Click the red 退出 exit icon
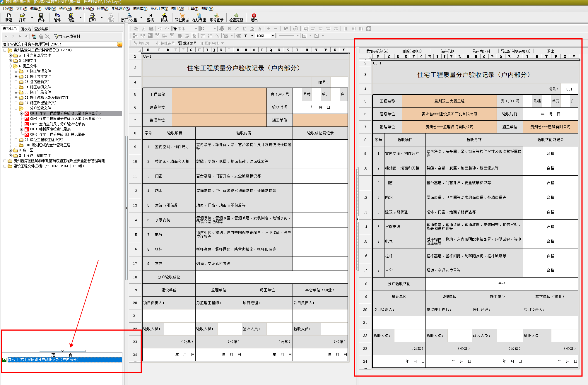The image size is (588, 385). tap(254, 17)
